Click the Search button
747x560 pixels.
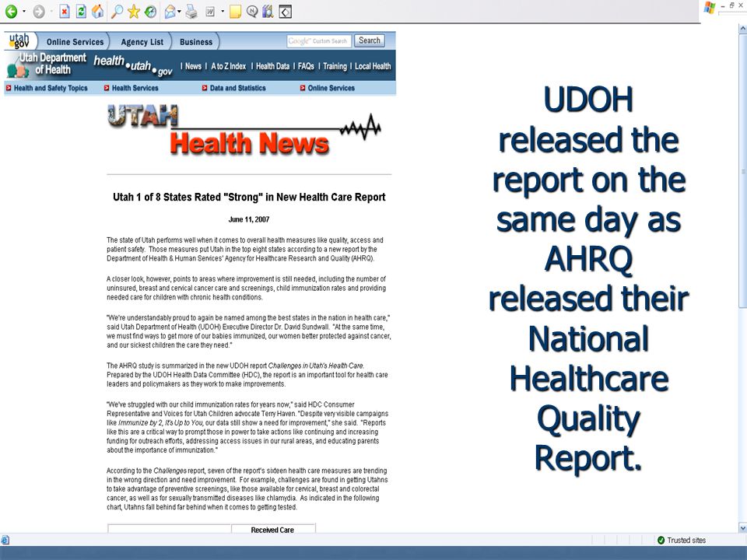[x=369, y=40]
